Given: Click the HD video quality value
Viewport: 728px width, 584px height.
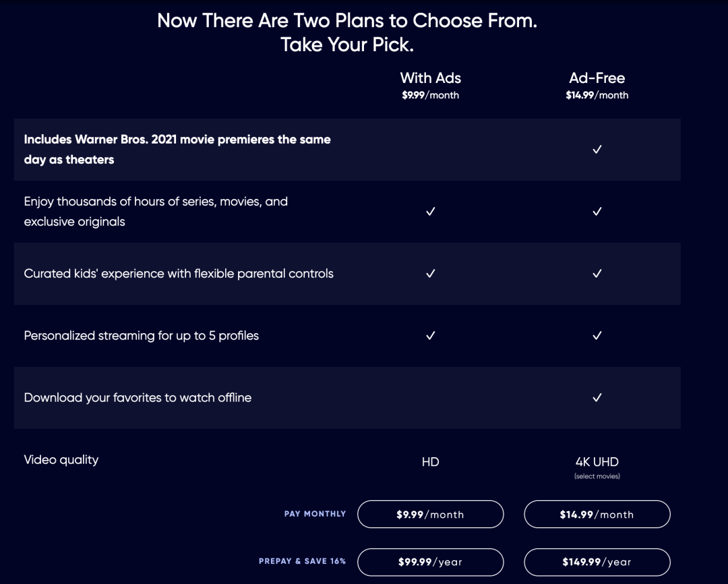Looking at the screenshot, I should pyautogui.click(x=430, y=462).
